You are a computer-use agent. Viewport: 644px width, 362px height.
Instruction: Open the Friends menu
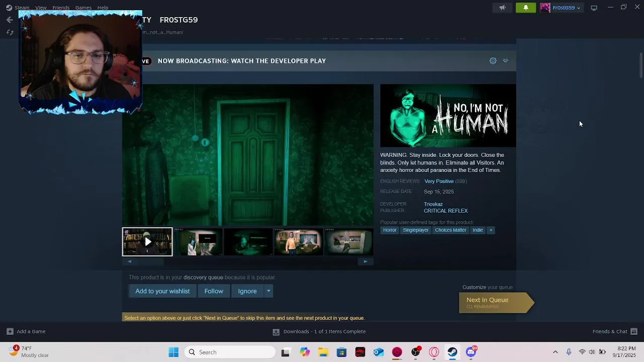coord(61,8)
